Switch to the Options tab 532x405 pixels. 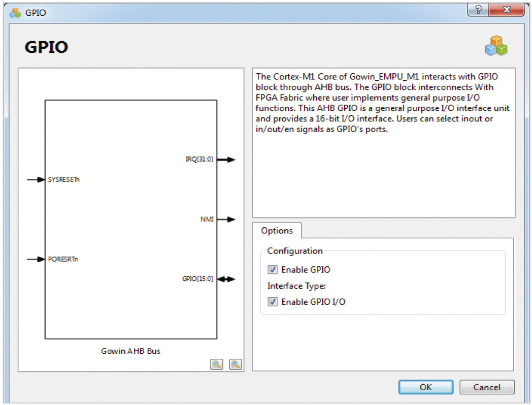[x=277, y=231]
